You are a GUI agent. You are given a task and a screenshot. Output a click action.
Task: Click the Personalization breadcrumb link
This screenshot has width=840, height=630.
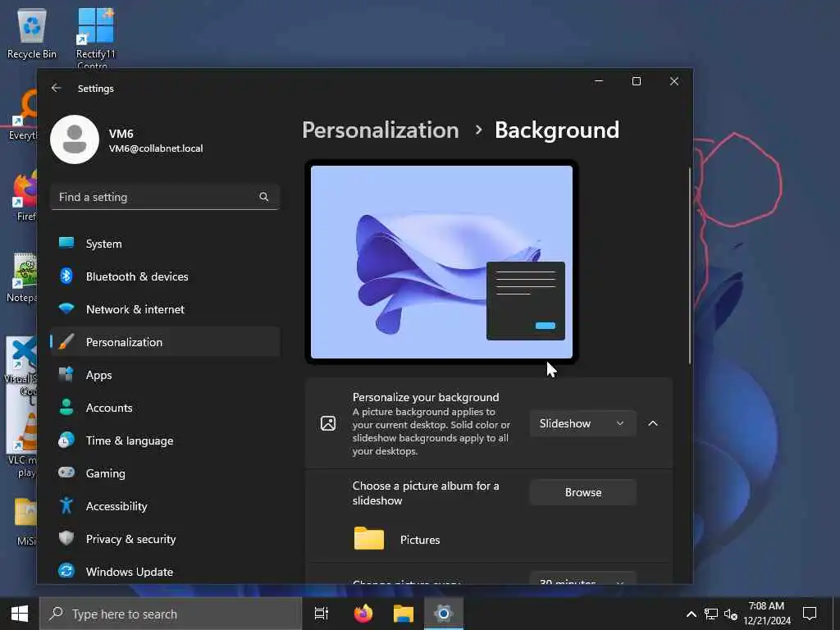point(381,130)
